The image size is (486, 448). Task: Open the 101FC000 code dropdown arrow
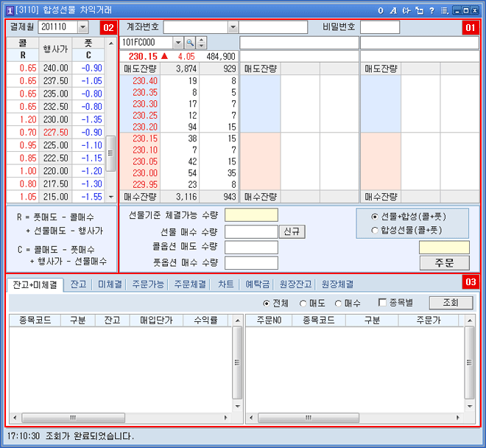click(178, 43)
